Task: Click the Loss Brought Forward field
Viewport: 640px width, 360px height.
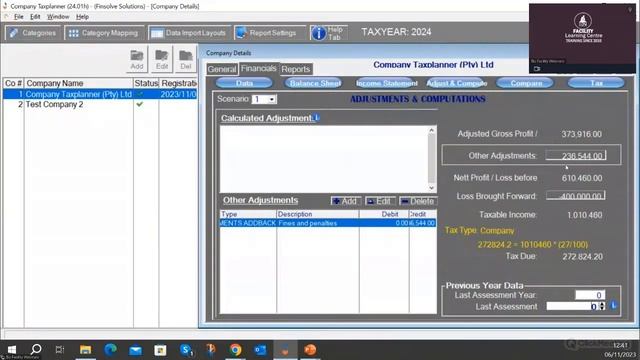Action: click(576, 196)
